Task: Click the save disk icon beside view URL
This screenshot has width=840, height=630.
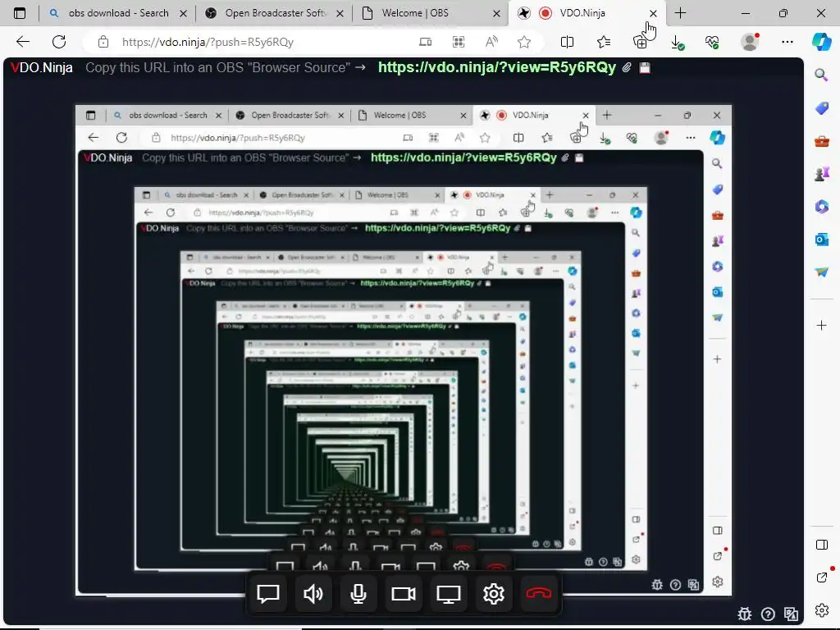Action: click(x=645, y=67)
